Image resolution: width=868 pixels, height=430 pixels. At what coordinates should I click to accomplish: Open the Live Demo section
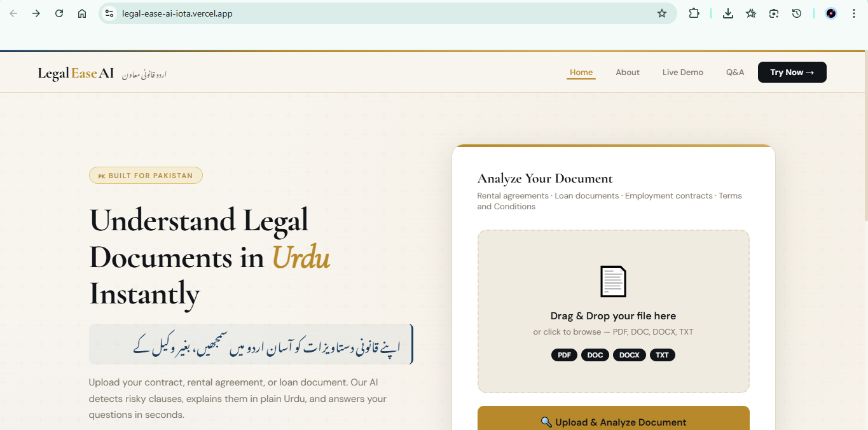(682, 72)
